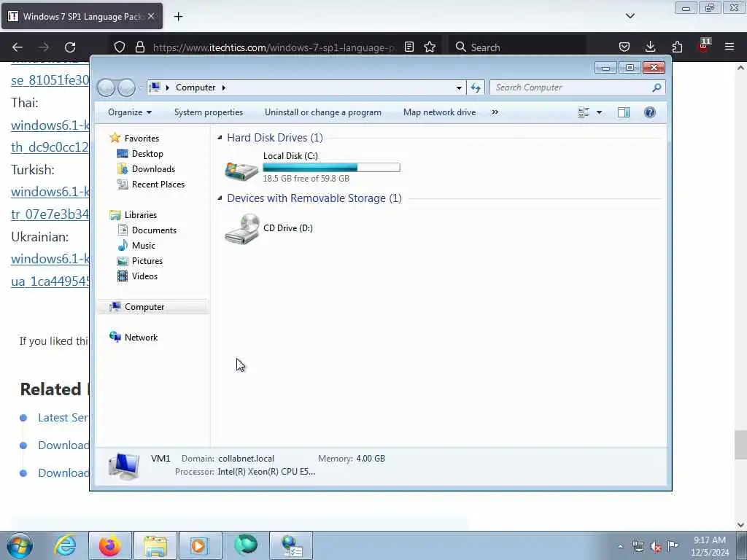Open Pictures library
Screen dimensions: 747x560
tap(147, 261)
